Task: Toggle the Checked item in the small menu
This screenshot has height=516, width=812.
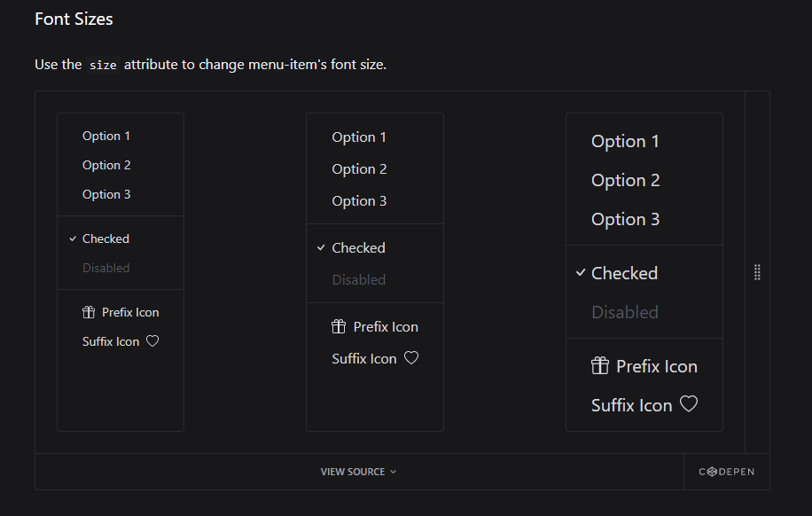Action: 105,238
